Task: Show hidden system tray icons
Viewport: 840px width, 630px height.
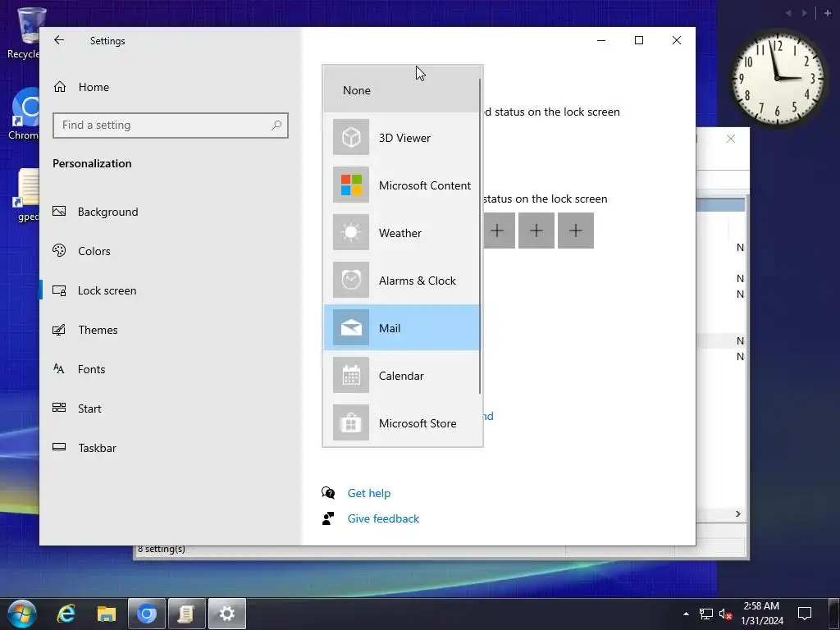Action: point(686,614)
